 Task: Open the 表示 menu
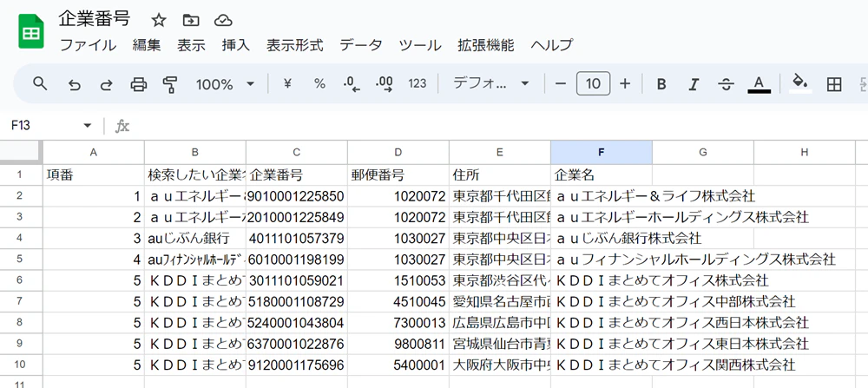(x=191, y=45)
